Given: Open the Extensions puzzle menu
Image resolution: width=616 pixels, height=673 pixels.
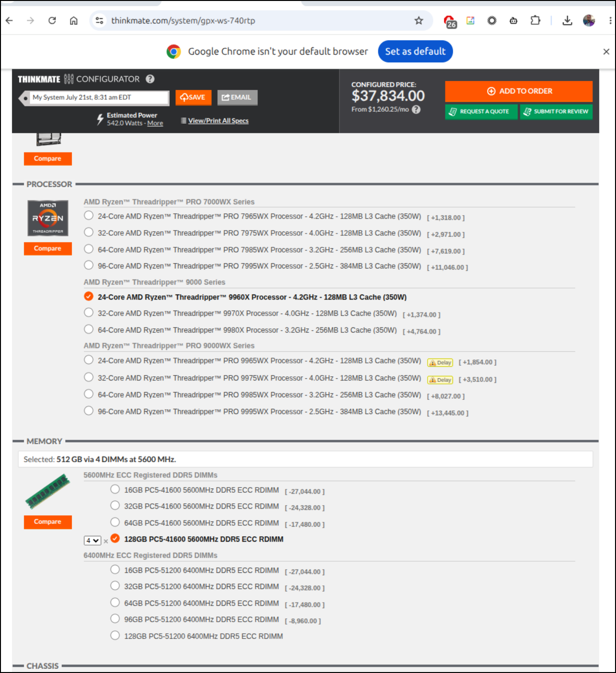Looking at the screenshot, I should tap(535, 21).
